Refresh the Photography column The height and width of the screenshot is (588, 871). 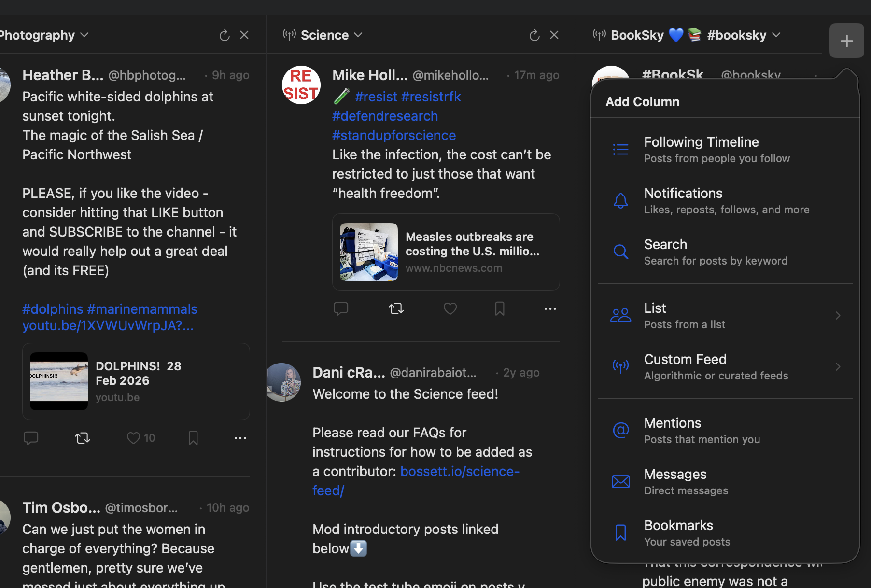[x=224, y=35]
